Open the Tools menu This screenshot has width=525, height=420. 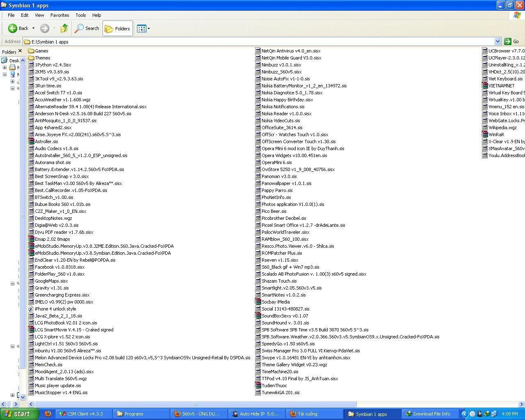coord(80,15)
